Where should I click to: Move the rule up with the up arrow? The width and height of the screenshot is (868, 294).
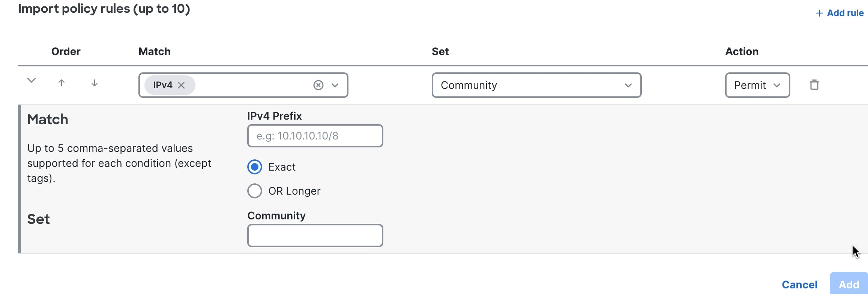point(62,83)
